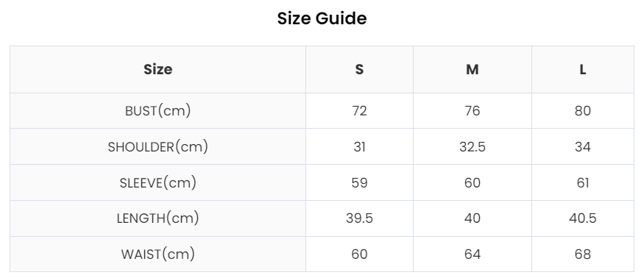Click the sleeve value 61 cell
This screenshot has width=644, height=278.
tap(583, 182)
